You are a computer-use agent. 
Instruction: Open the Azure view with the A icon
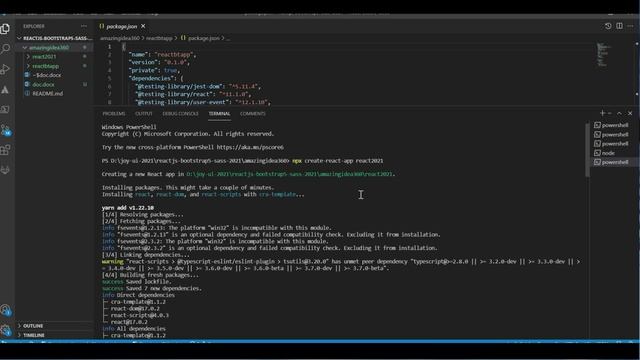[5, 90]
